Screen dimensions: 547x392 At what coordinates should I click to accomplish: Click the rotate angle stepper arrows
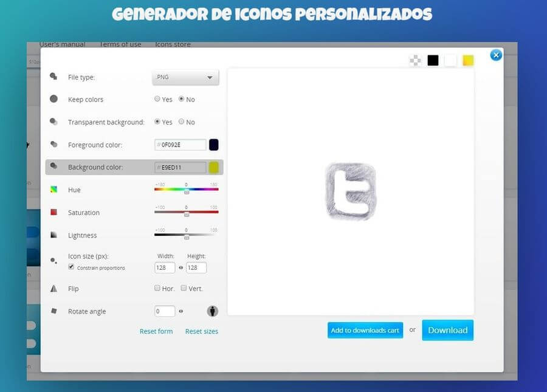point(181,311)
